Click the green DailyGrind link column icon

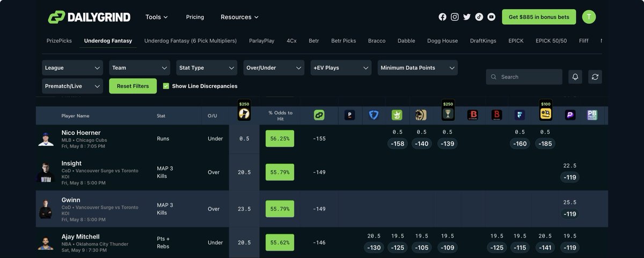pos(319,115)
